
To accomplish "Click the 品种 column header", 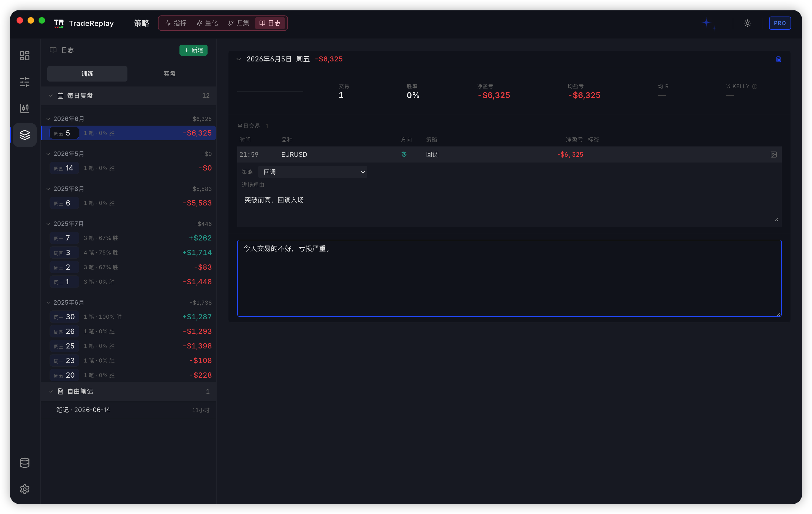I will [287, 140].
